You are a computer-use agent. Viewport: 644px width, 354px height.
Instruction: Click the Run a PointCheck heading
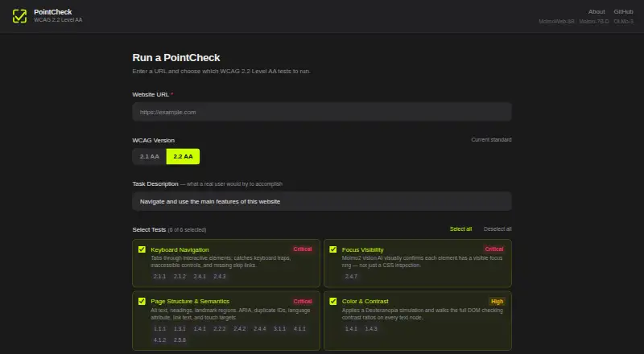176,57
